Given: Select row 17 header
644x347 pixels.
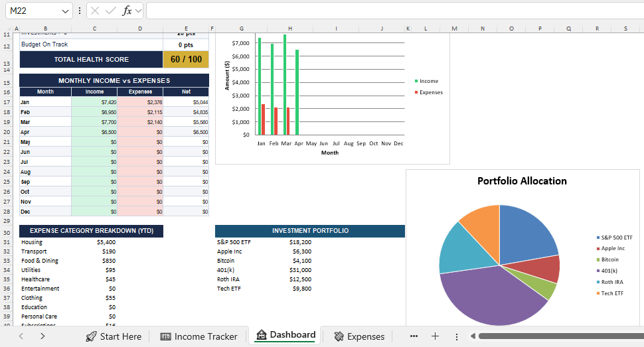Looking at the screenshot, I should tap(7, 102).
